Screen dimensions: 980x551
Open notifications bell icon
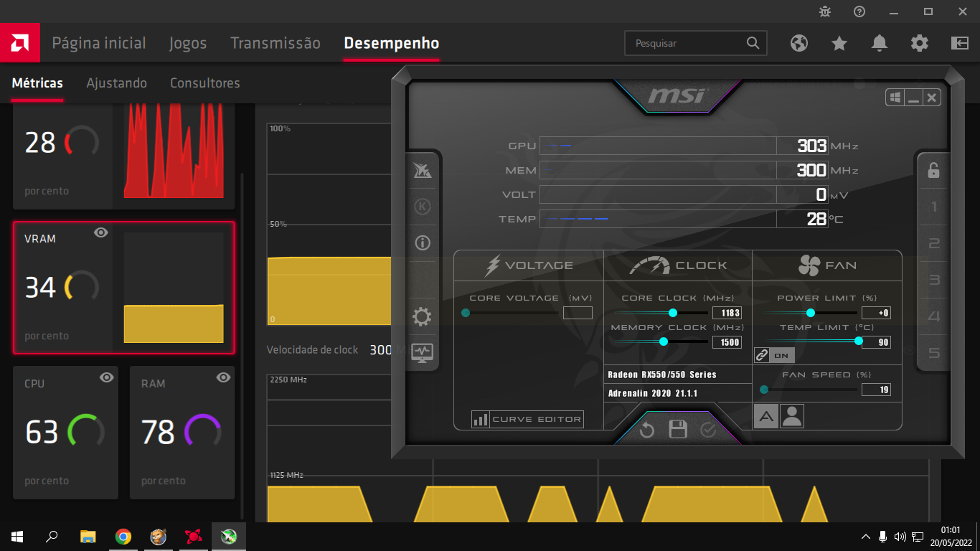pos(880,43)
